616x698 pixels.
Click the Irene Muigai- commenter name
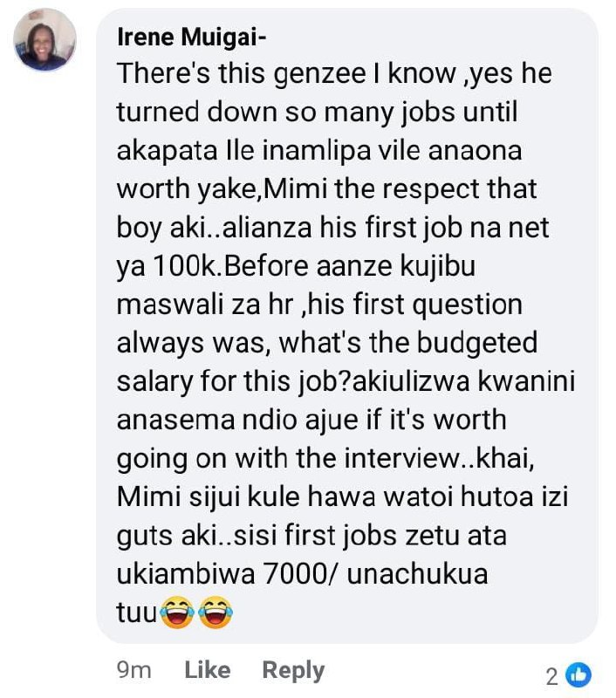191,37
